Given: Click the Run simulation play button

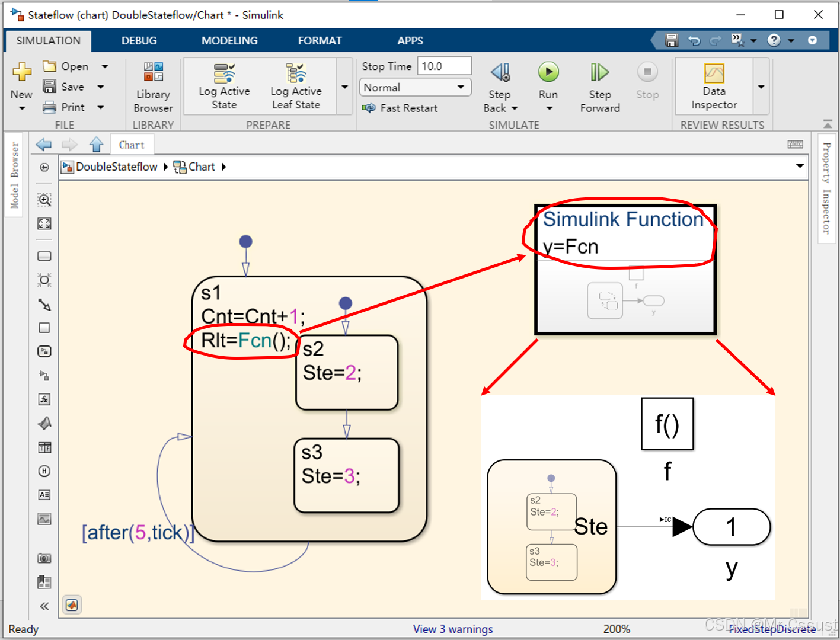Looking at the screenshot, I should 548,73.
